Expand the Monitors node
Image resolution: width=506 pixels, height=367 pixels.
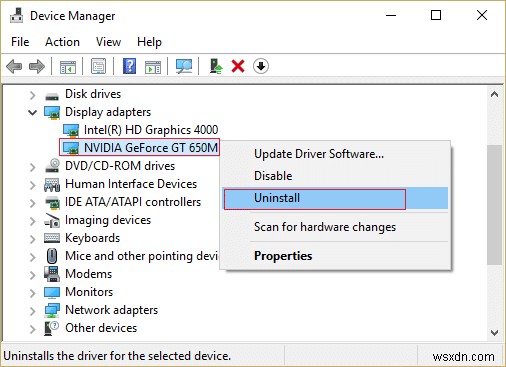[x=32, y=293]
